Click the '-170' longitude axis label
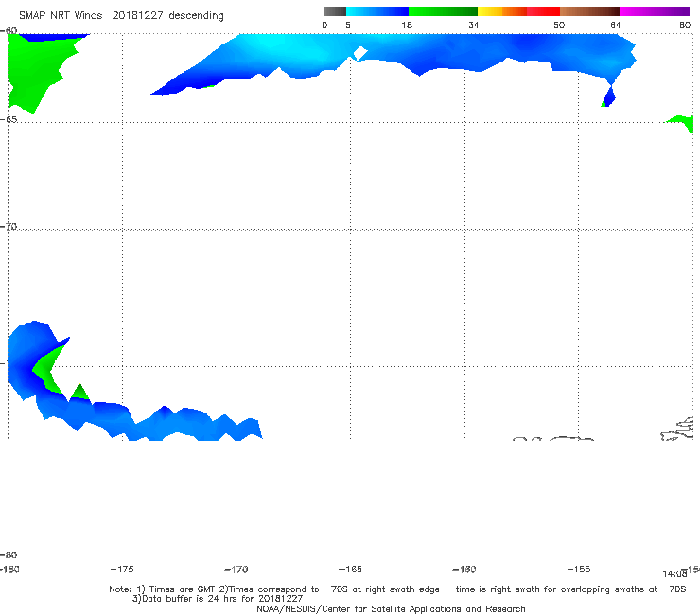700x615 pixels. 236,570
